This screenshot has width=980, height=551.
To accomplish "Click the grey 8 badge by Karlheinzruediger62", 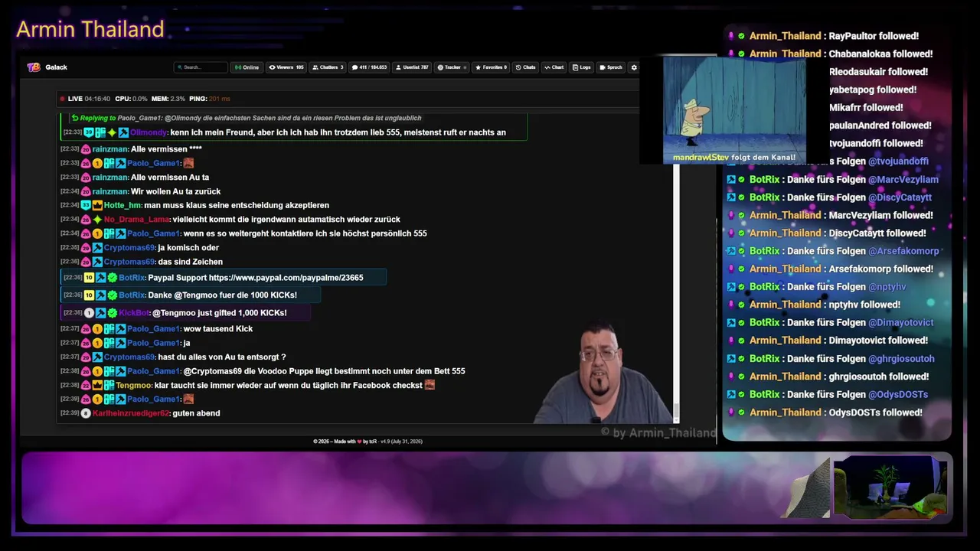I will [x=86, y=413].
